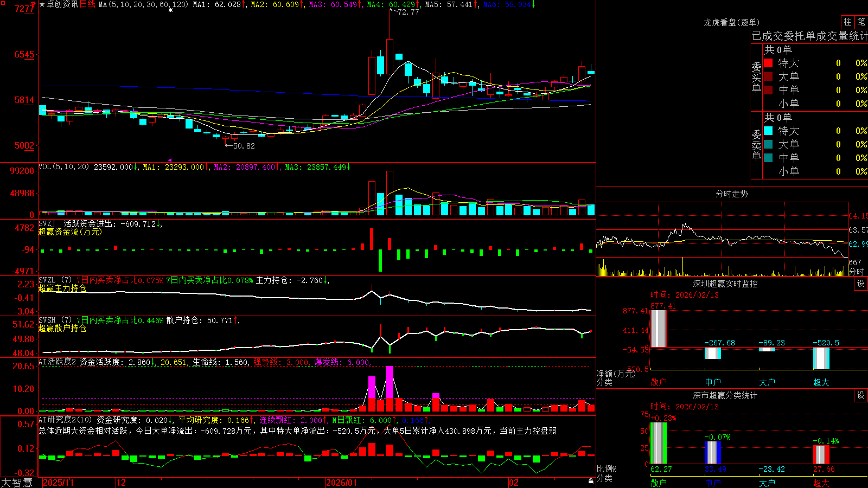
Task: Switch order view to 柱 mode
Action: pos(847,22)
